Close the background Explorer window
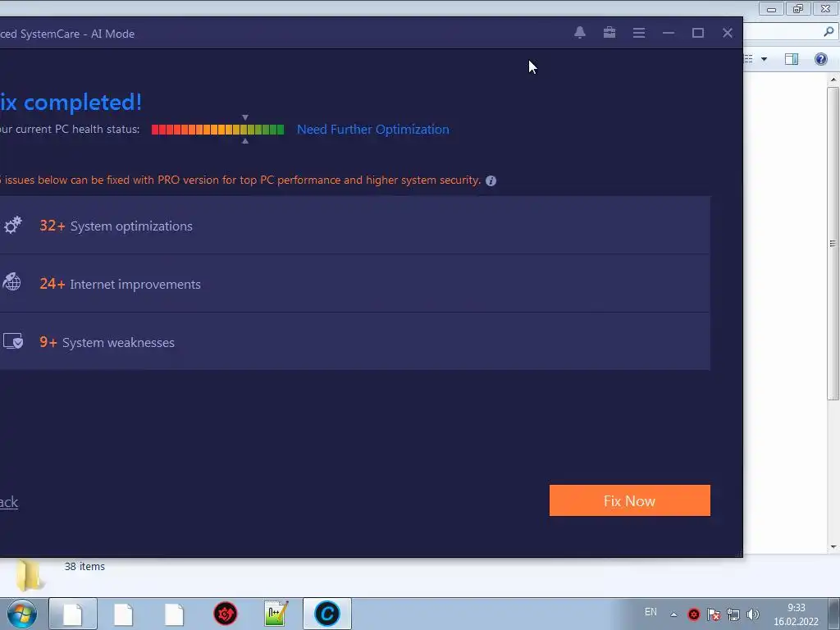840x630 pixels. [825, 8]
